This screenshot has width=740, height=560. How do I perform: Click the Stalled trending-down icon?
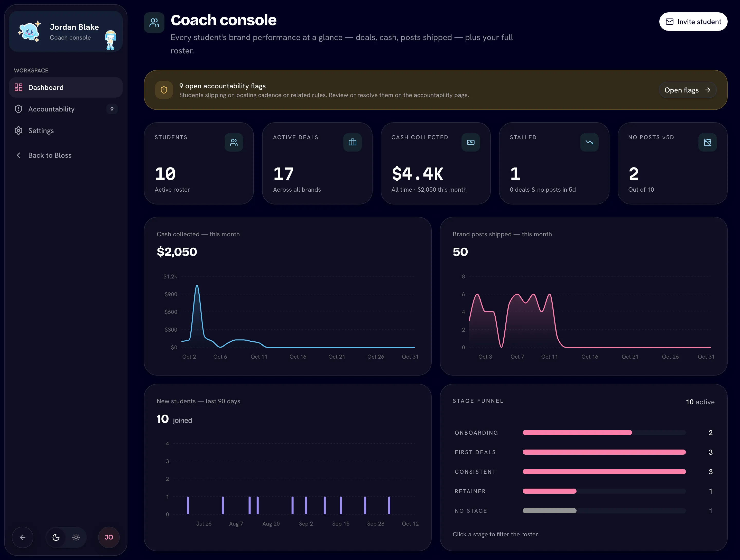pyautogui.click(x=589, y=142)
